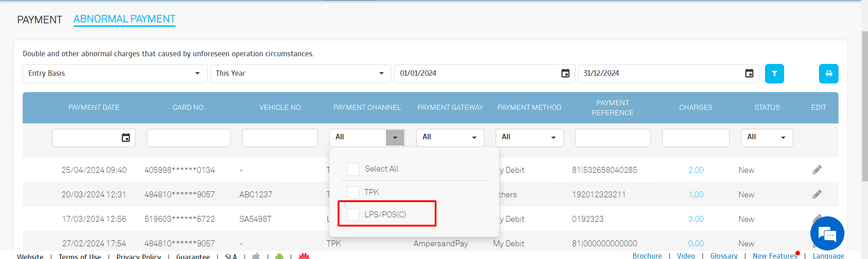Image resolution: width=868 pixels, height=259 pixels.
Task: Open the live chat bubble
Action: point(827,234)
